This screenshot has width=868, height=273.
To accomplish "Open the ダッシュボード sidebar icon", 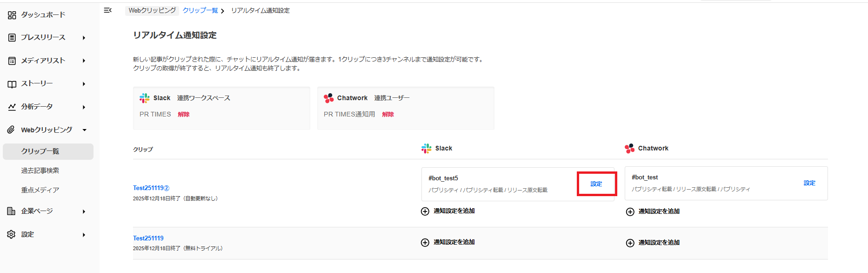I will pos(12,14).
